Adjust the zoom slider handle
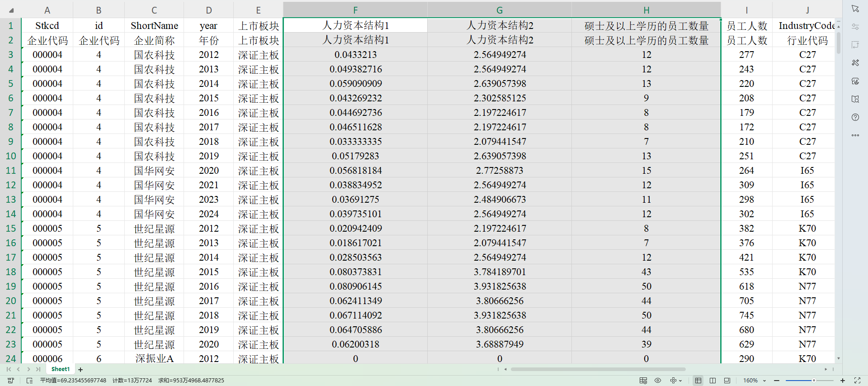This screenshot has width=868, height=386. click(814, 381)
